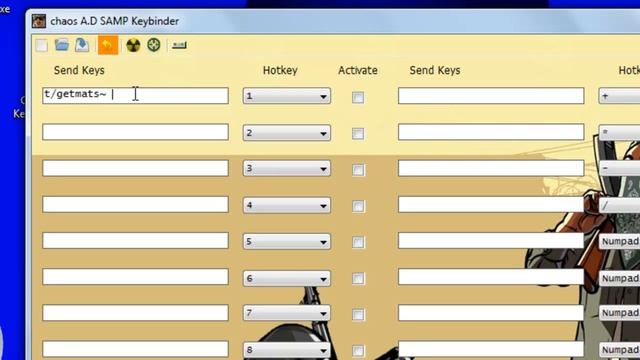Screen dimensions: 640x360
Task: Enable the Activate checkbox for hotkey 6
Action: (x=358, y=278)
